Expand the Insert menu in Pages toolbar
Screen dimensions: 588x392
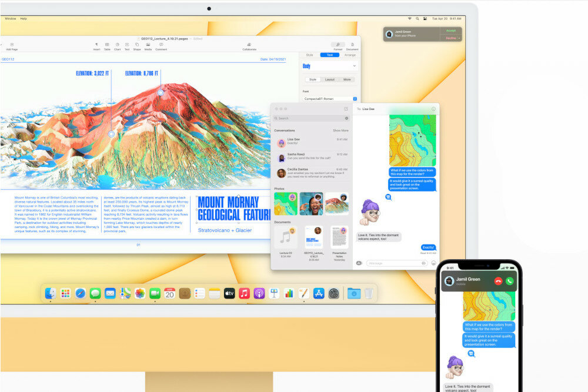coord(97,45)
